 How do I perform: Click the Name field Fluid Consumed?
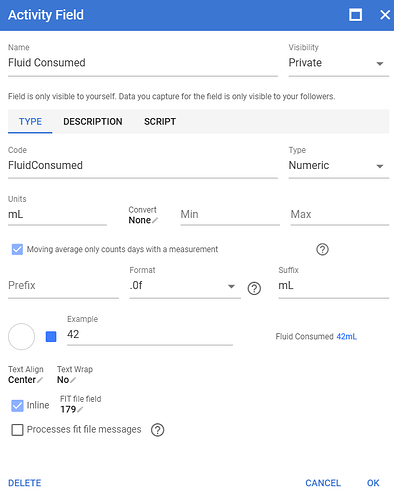pos(143,63)
